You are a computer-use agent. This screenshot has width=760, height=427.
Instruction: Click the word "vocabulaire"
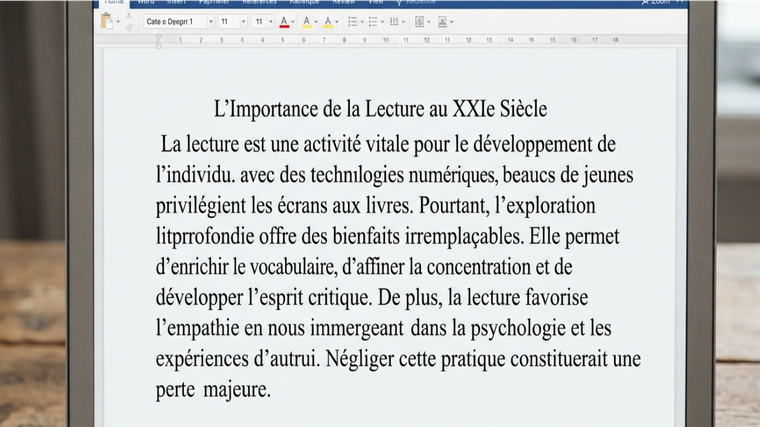click(292, 268)
